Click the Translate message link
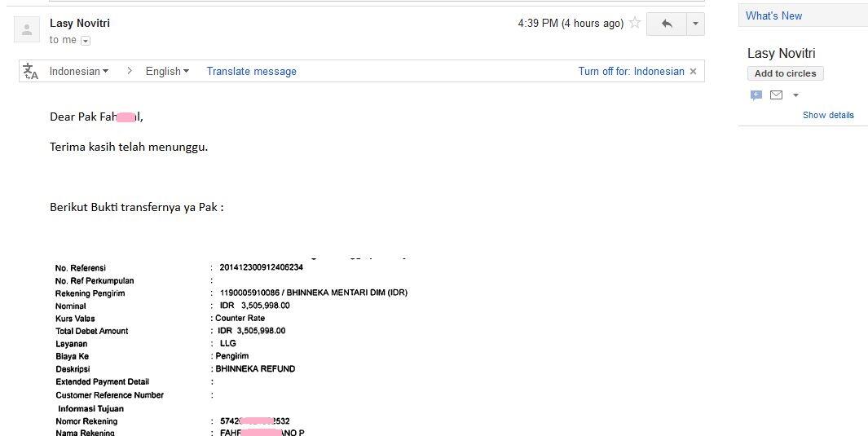The width and height of the screenshot is (868, 436). click(251, 72)
